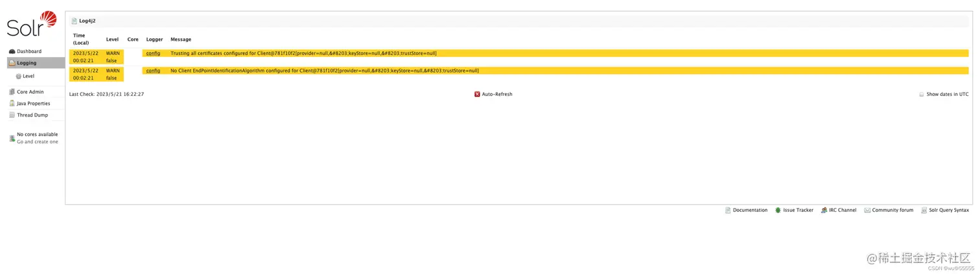Screen dimensions: 980x274
Task: Click the Thread Dump icon
Action: click(12, 115)
